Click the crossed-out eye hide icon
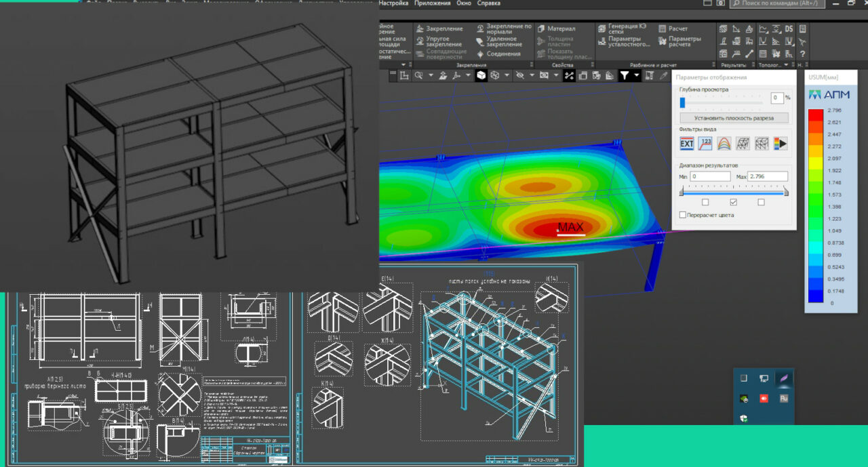This screenshot has height=467, width=868. (x=520, y=75)
